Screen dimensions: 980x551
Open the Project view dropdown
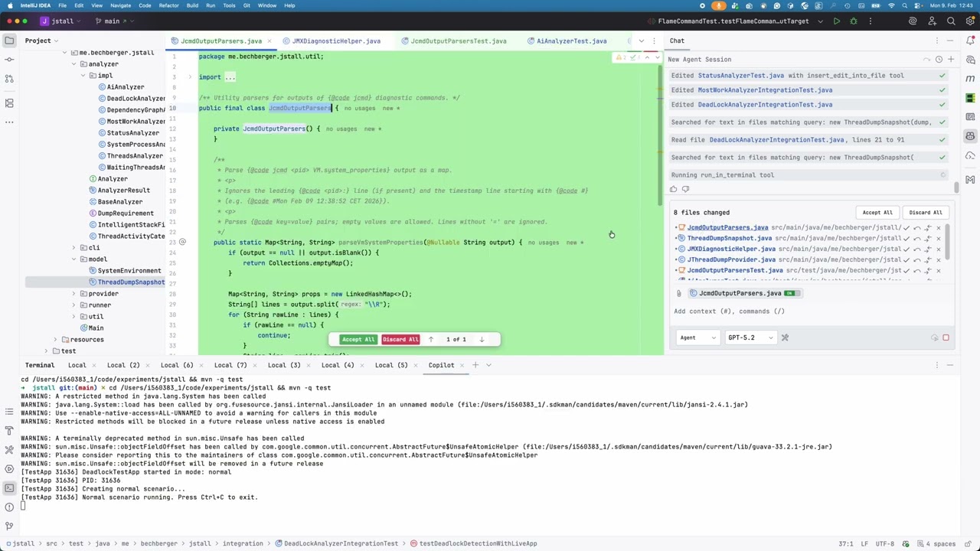(x=40, y=41)
